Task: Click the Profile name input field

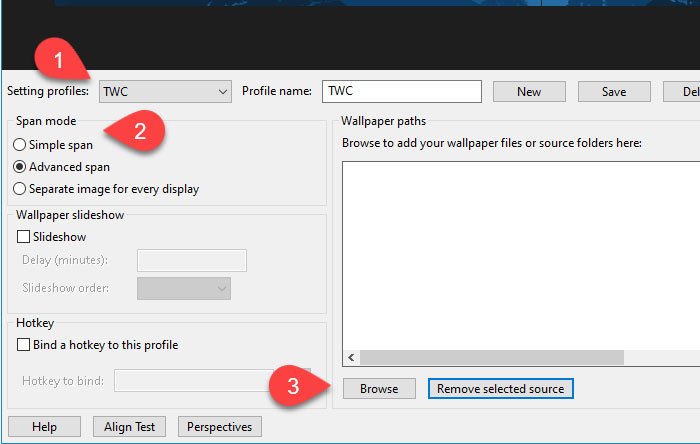Action: [402, 91]
